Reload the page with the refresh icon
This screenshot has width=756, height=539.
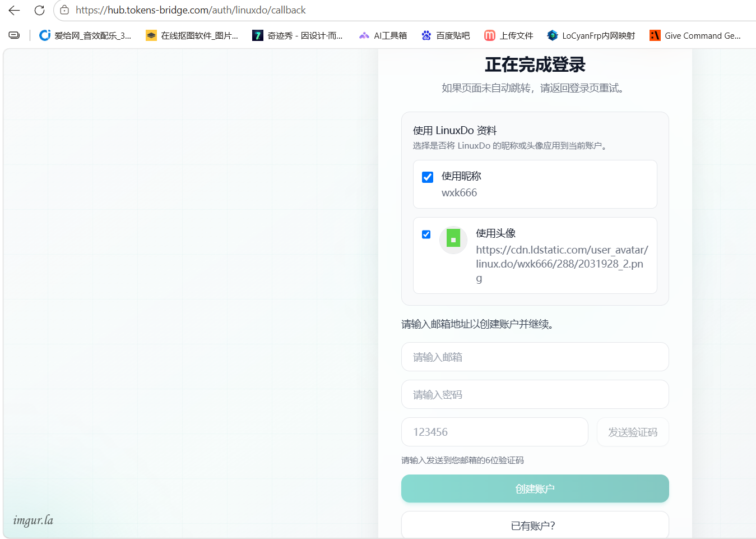tap(39, 10)
